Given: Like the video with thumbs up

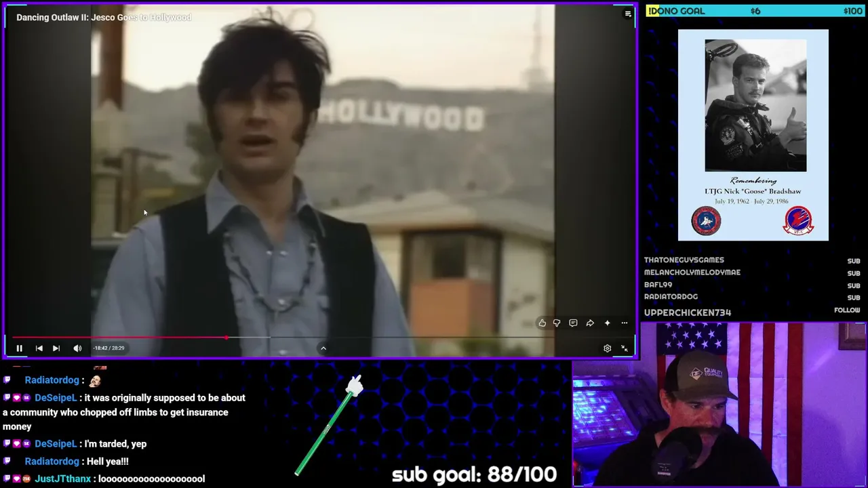Looking at the screenshot, I should (x=542, y=323).
